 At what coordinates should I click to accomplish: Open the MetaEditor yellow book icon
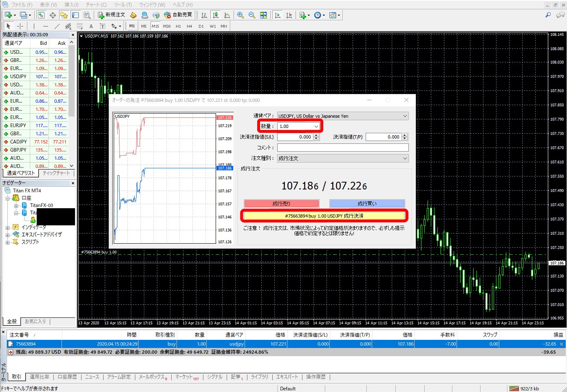[133, 15]
